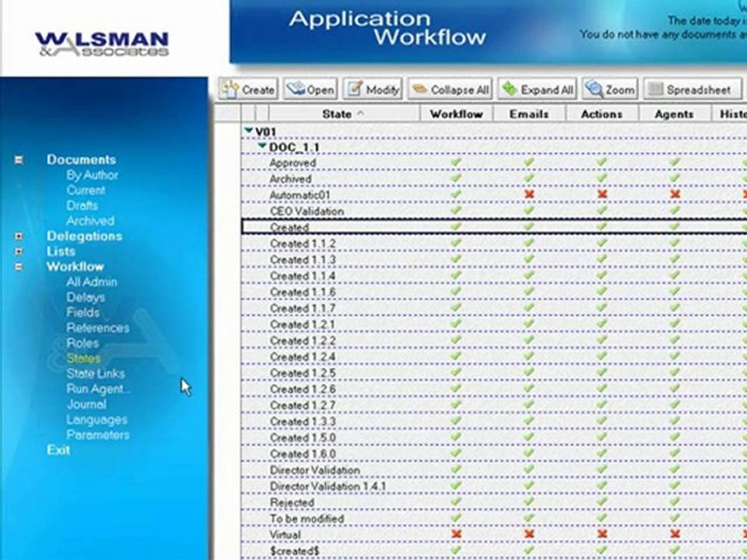The image size is (747, 560).
Task: Click Walsman & Associates logo
Action: point(102,44)
